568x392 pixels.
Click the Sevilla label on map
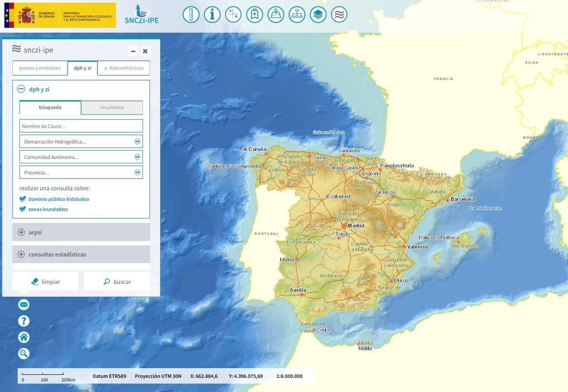(298, 290)
